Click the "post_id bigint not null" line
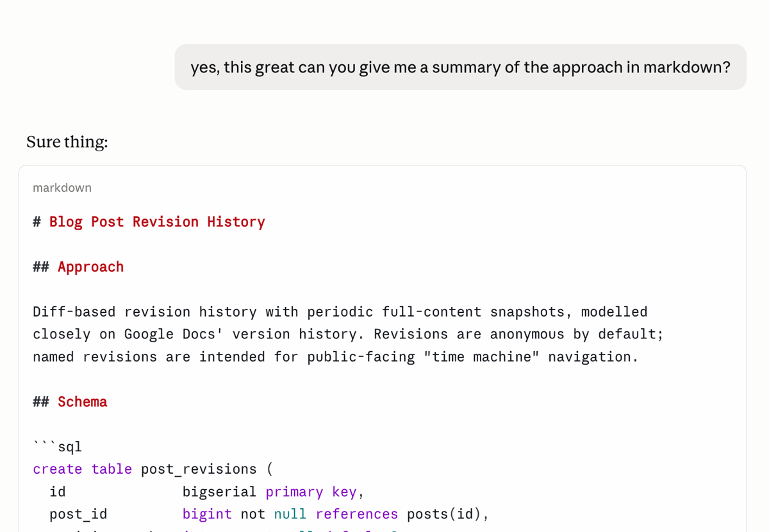The image size is (769, 532). (269, 514)
